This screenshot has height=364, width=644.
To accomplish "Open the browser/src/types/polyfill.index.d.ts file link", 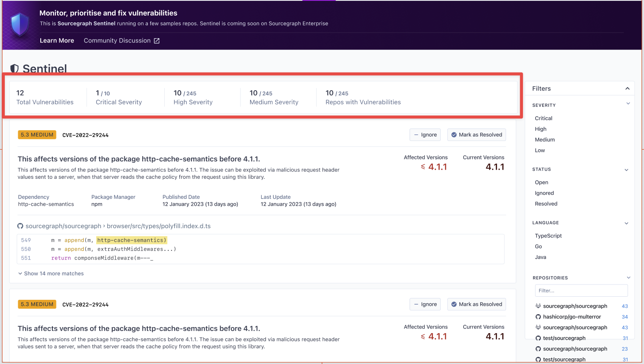I will click(x=159, y=226).
